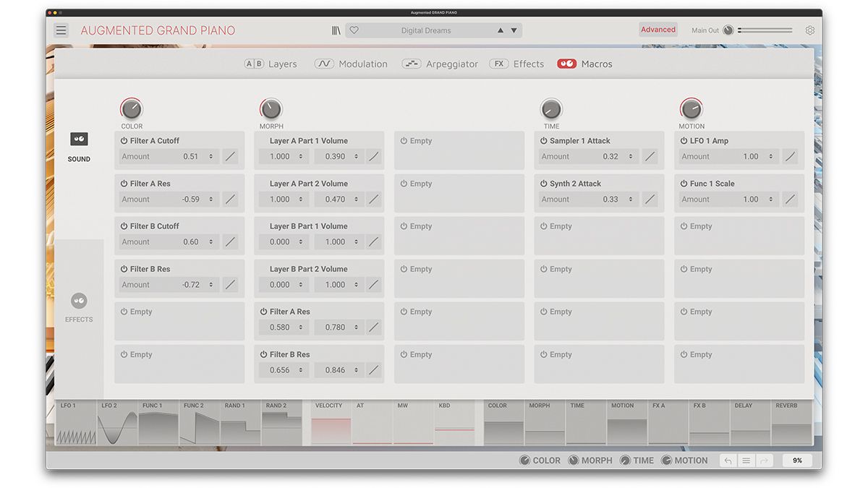Adjust Filter A Res amount stepper -0.59
868x488 pixels.
[211, 199]
